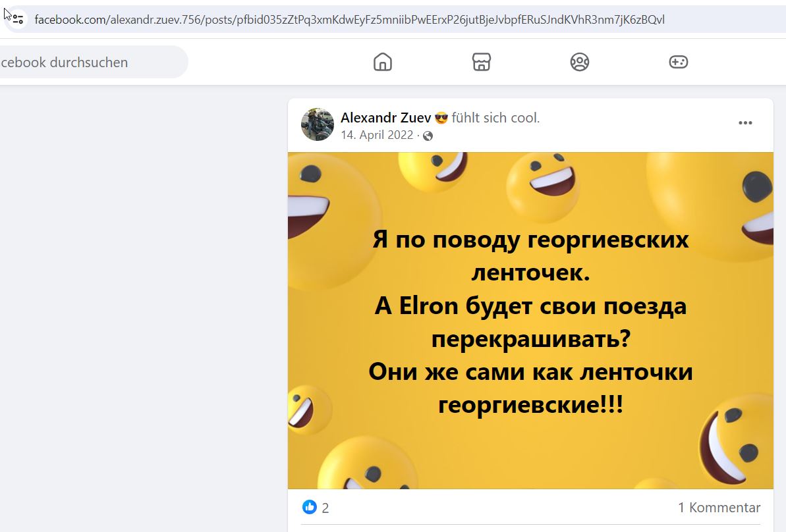Image resolution: width=786 pixels, height=532 pixels.
Task: Click Alexandr Zuev's profile picture
Action: pos(318,124)
